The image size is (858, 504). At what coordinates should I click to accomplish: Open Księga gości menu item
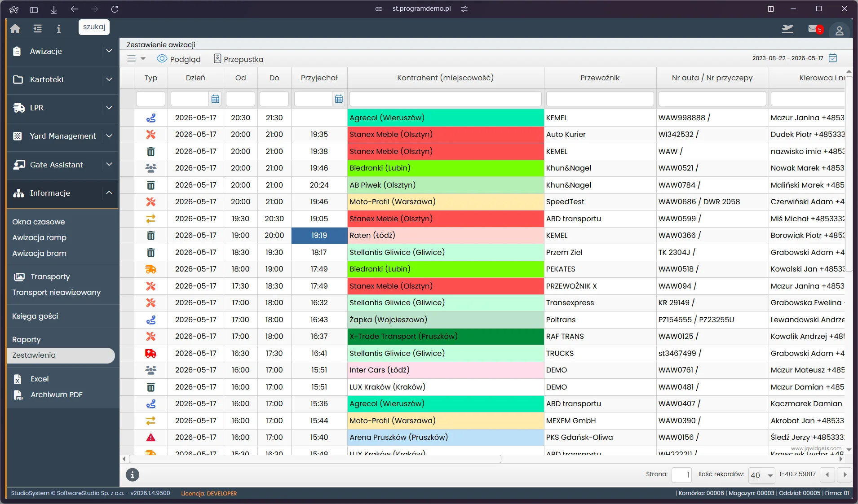(35, 316)
